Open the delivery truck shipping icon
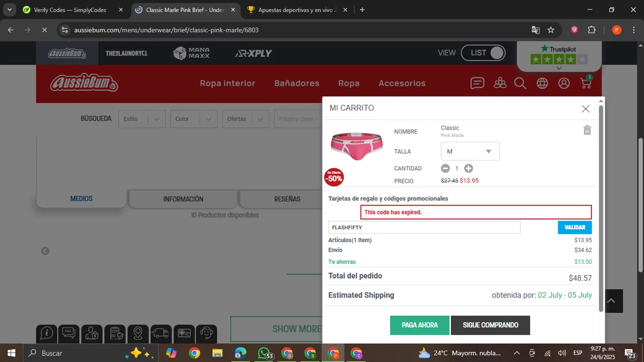 (161, 334)
